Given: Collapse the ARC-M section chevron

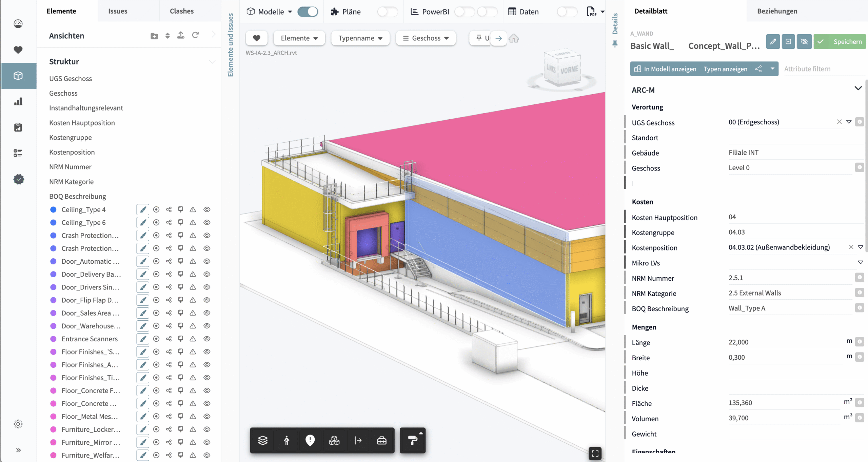Looking at the screenshot, I should (x=858, y=88).
